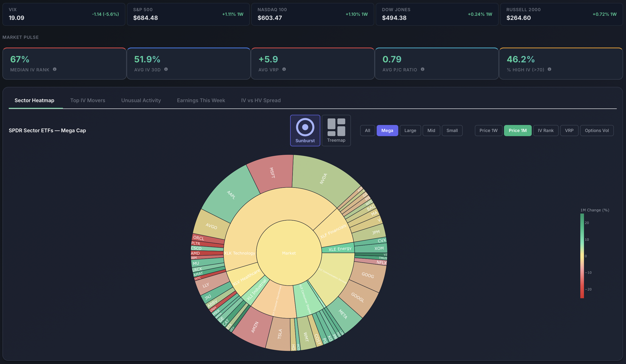The width and height of the screenshot is (626, 364).
Task: Switch to the Unusual Activity tab
Action: tap(141, 100)
